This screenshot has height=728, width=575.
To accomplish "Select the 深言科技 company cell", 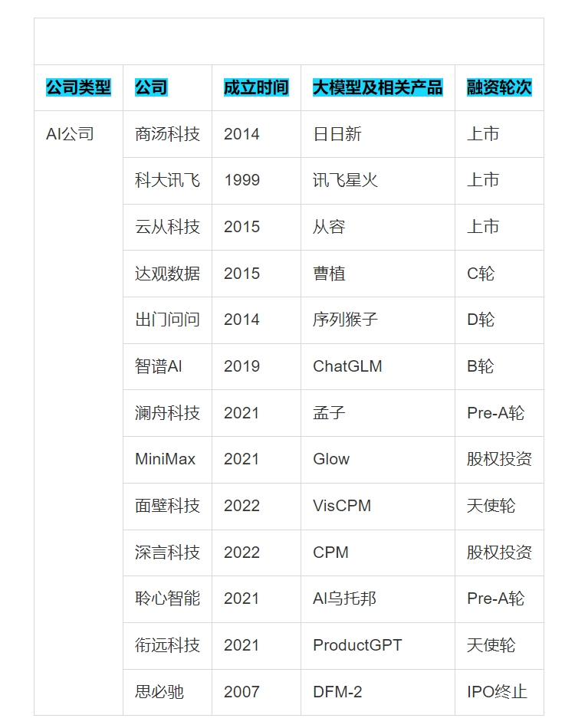I will (x=167, y=553).
